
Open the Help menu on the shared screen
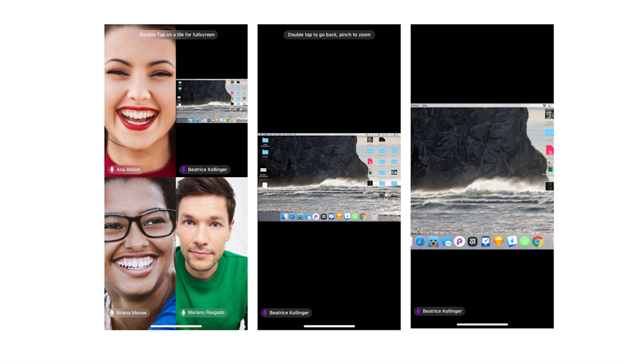tap(424, 105)
